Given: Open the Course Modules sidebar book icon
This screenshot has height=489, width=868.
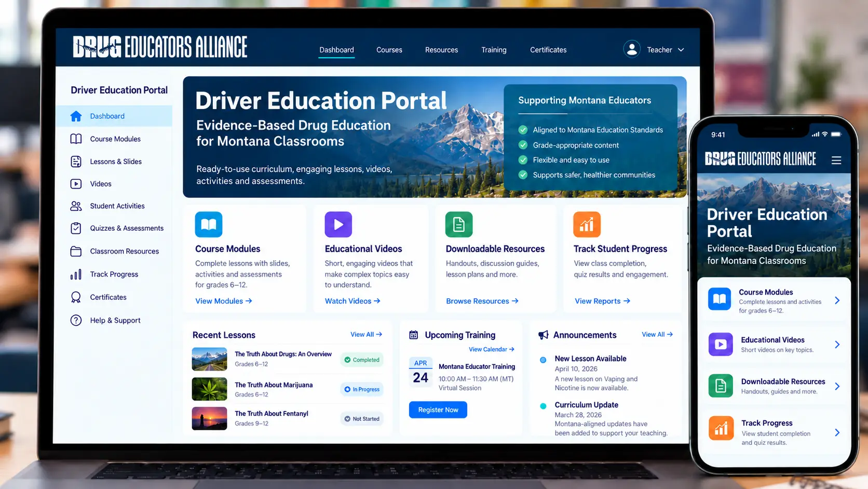Looking at the screenshot, I should [76, 139].
